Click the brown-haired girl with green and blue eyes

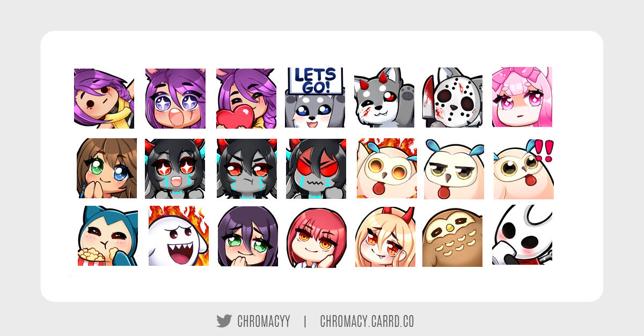pyautogui.click(x=107, y=168)
